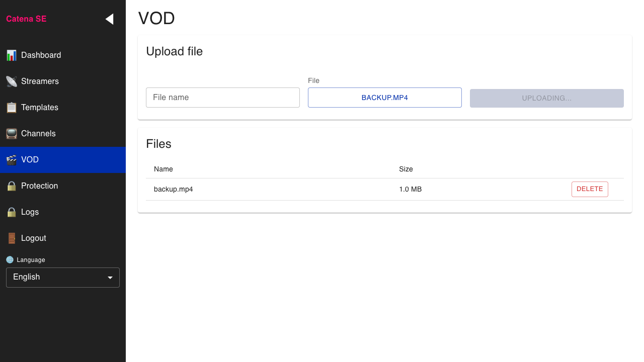Click the Templates clipboard icon
The image size is (644, 362).
11,108
